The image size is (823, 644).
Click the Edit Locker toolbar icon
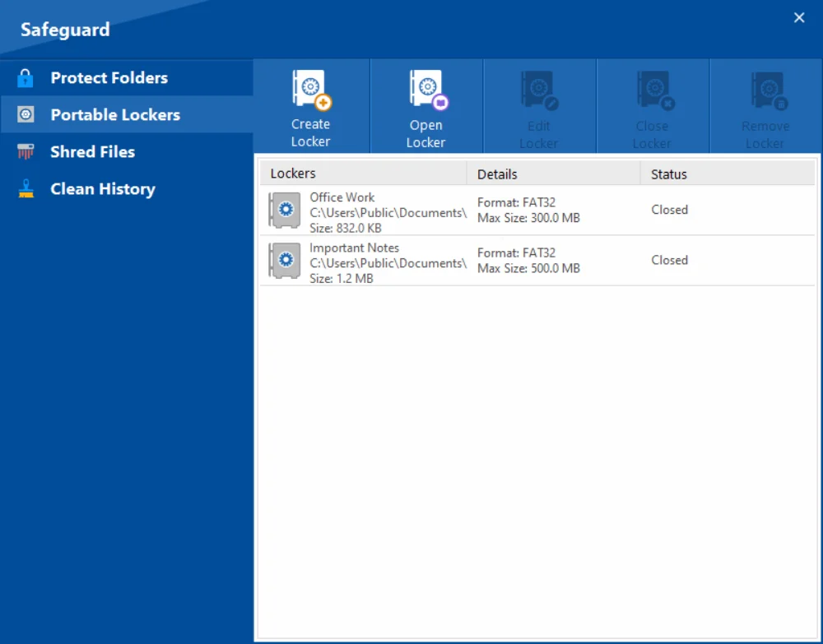coord(539,91)
